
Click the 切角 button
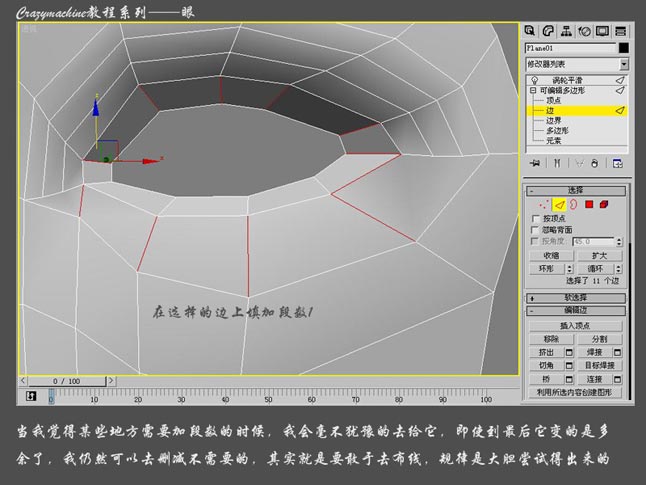click(x=546, y=366)
